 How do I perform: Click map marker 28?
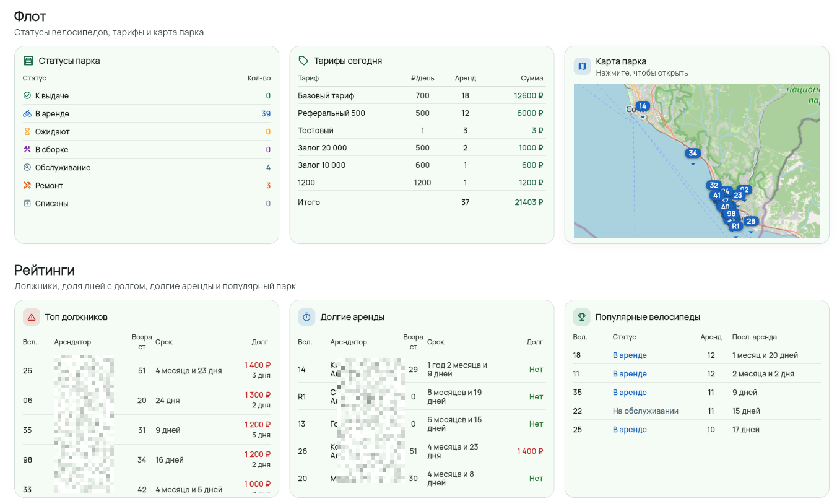tap(751, 221)
